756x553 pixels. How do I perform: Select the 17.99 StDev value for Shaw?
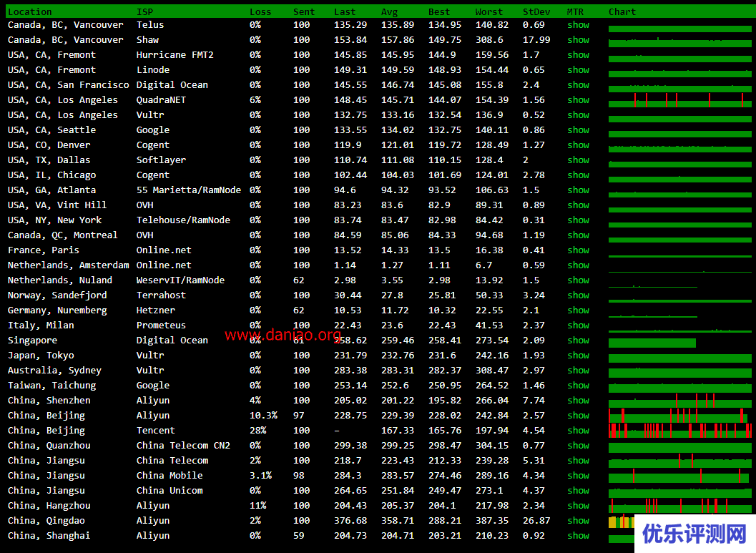coord(536,39)
